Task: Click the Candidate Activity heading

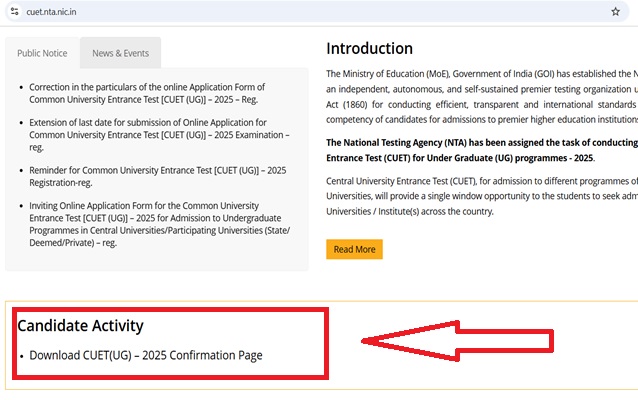Action: (81, 326)
